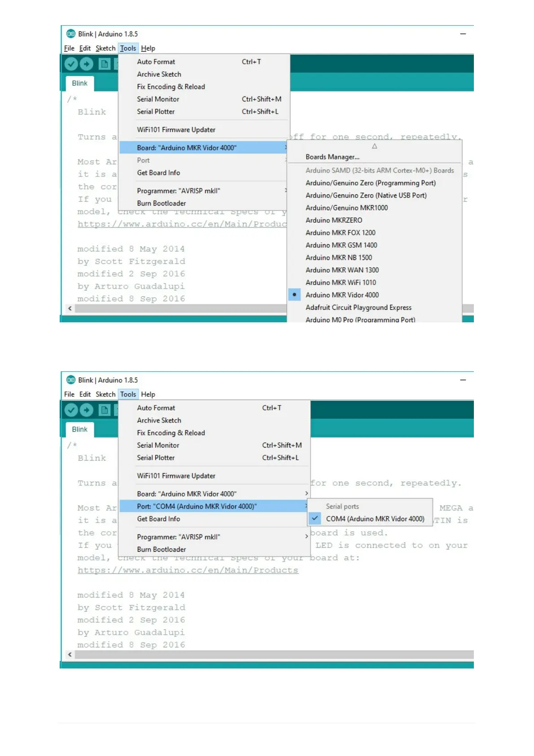Click Arduino logo in top window title bar
The height and width of the screenshot is (756, 534).
coord(70,34)
